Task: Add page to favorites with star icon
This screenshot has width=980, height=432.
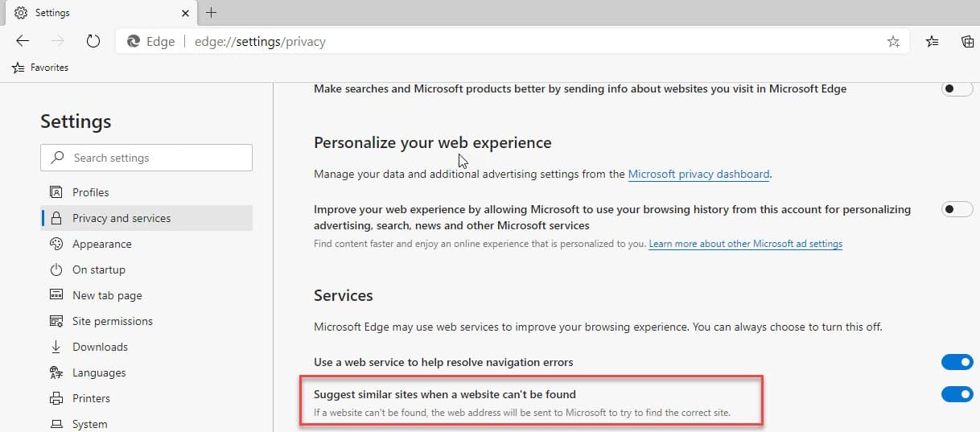Action: tap(893, 42)
